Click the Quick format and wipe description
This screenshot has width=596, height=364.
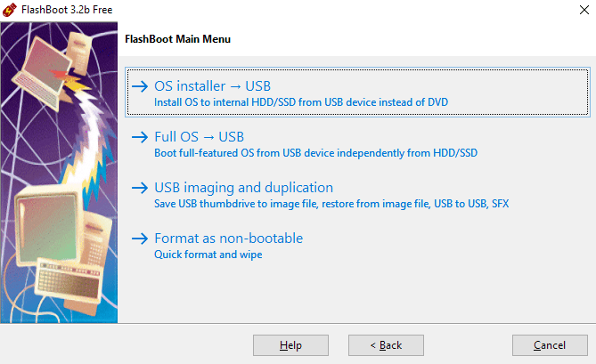(x=208, y=255)
